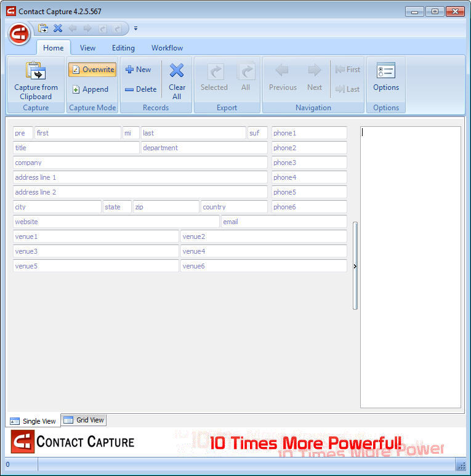Click the address line 2 field
This screenshot has height=476, width=471.
140,192
